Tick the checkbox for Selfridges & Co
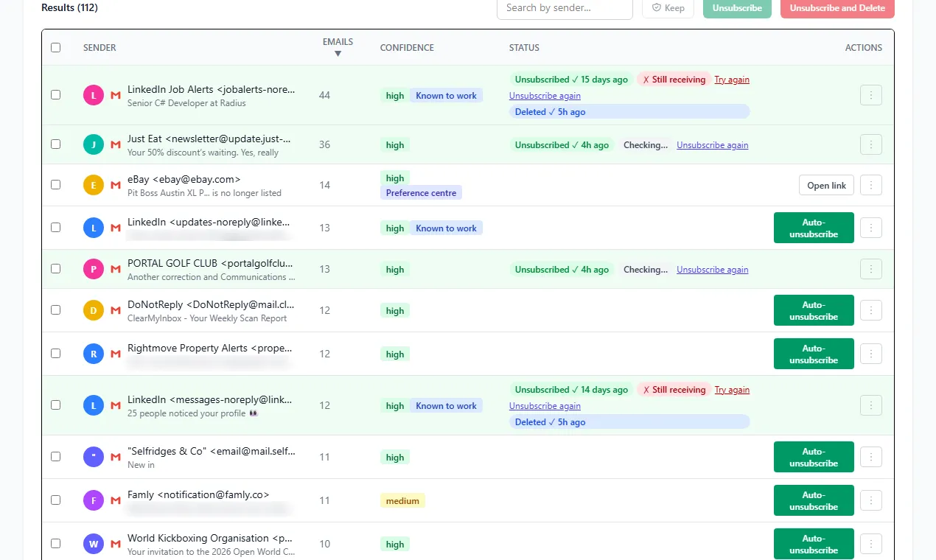 tap(56, 457)
